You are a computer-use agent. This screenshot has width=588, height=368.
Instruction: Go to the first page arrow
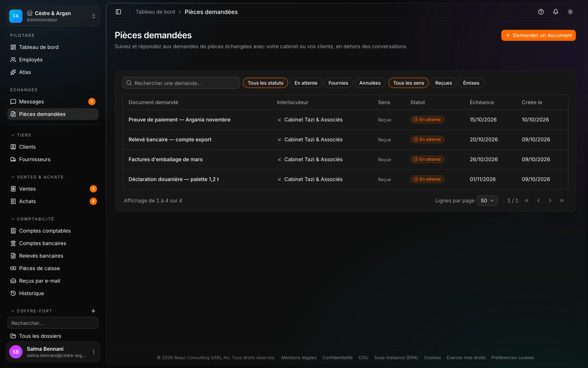click(x=527, y=200)
